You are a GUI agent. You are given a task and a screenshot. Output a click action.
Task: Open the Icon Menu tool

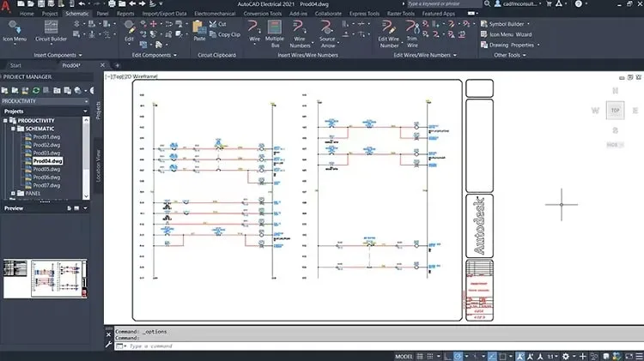[15, 31]
